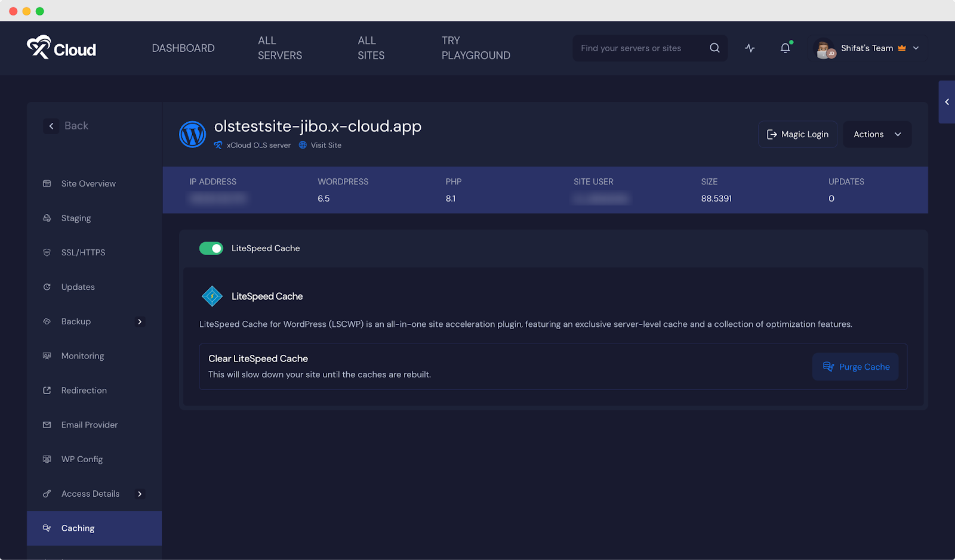
Task: Switch to the All Servers section
Action: (279, 48)
